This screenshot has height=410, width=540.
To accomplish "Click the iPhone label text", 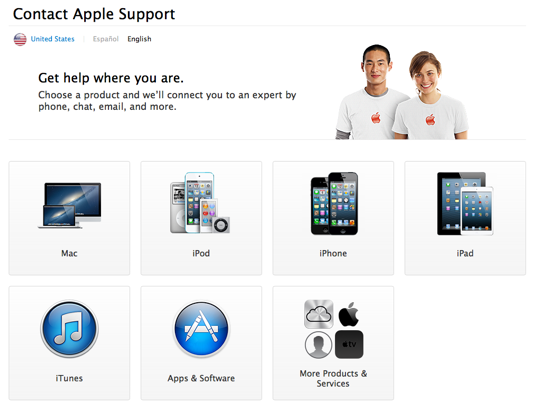I will pyautogui.click(x=333, y=253).
